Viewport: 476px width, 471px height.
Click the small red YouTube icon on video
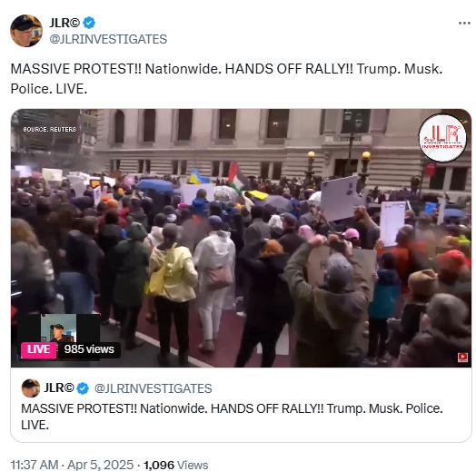(462, 357)
